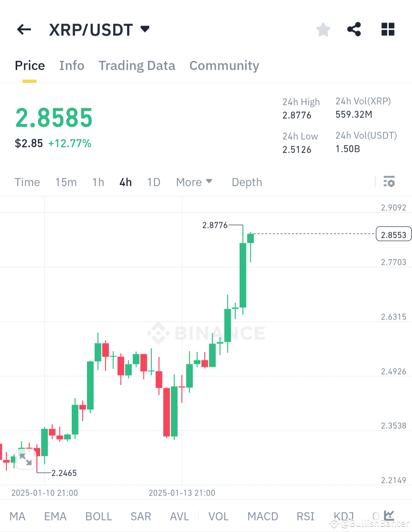Select the 15m timeframe
This screenshot has height=532, width=412.
66,182
